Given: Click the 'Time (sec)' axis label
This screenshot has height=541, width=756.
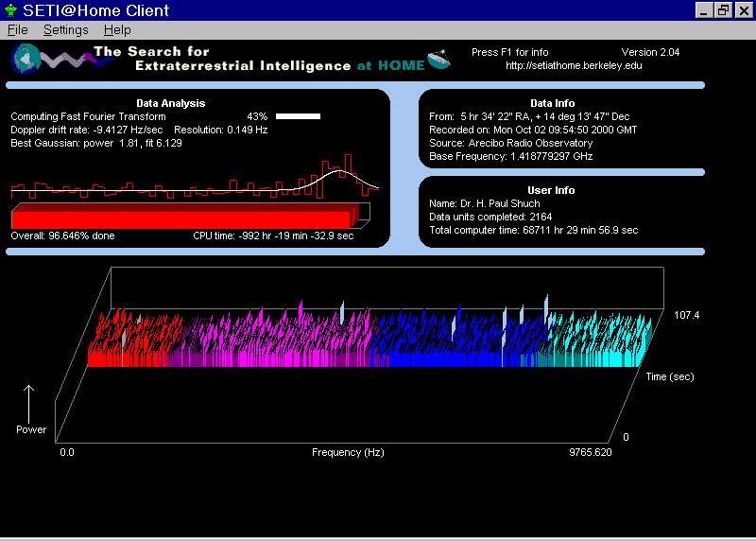Looking at the screenshot, I should [x=670, y=377].
